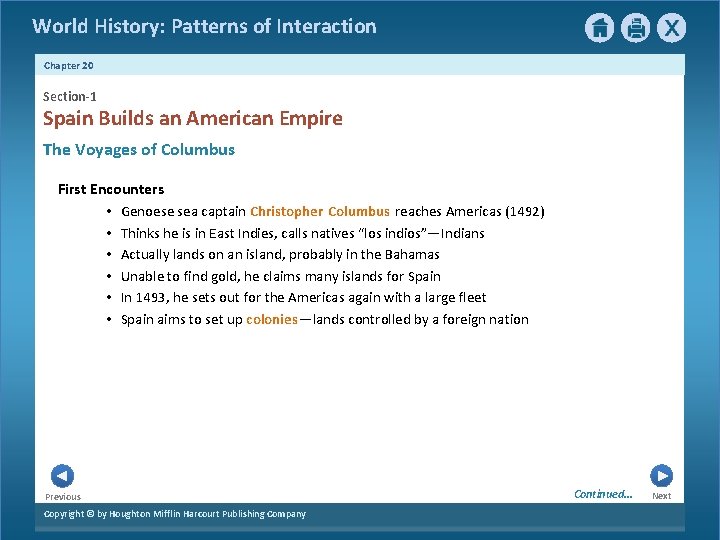Click the title Spain Builds an American Empire

click(193, 118)
